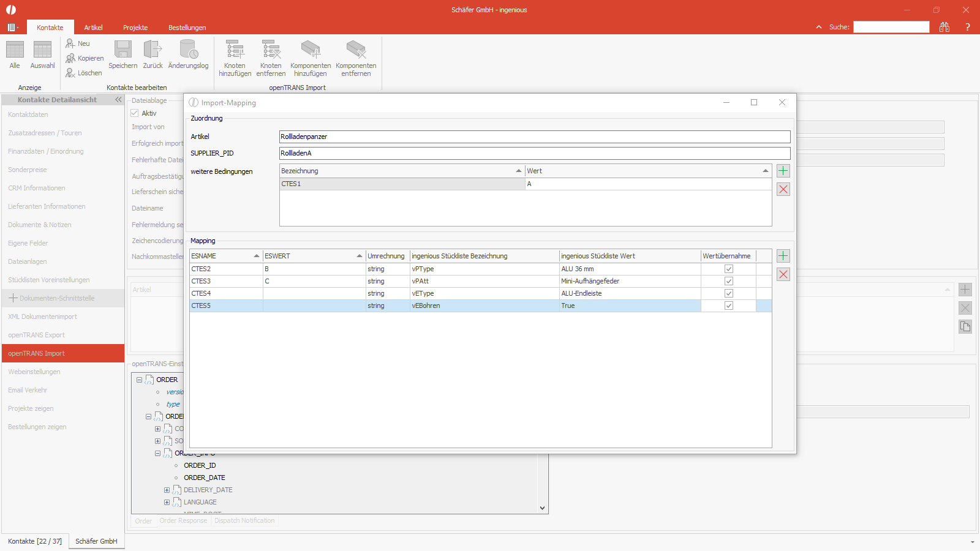Expand the DELIVERY_DATE tree node
The image size is (980, 551).
(x=167, y=490)
